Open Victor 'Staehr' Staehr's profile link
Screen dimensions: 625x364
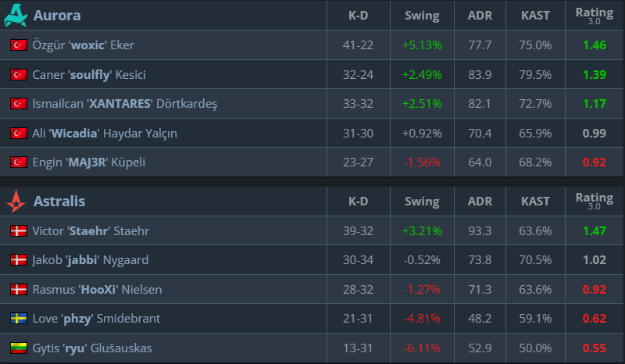[91, 231]
